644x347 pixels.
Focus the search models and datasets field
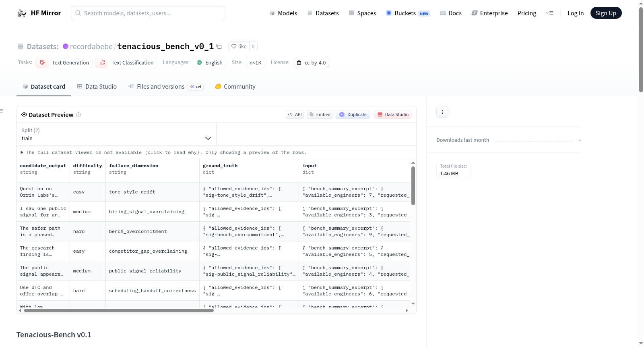[148, 13]
